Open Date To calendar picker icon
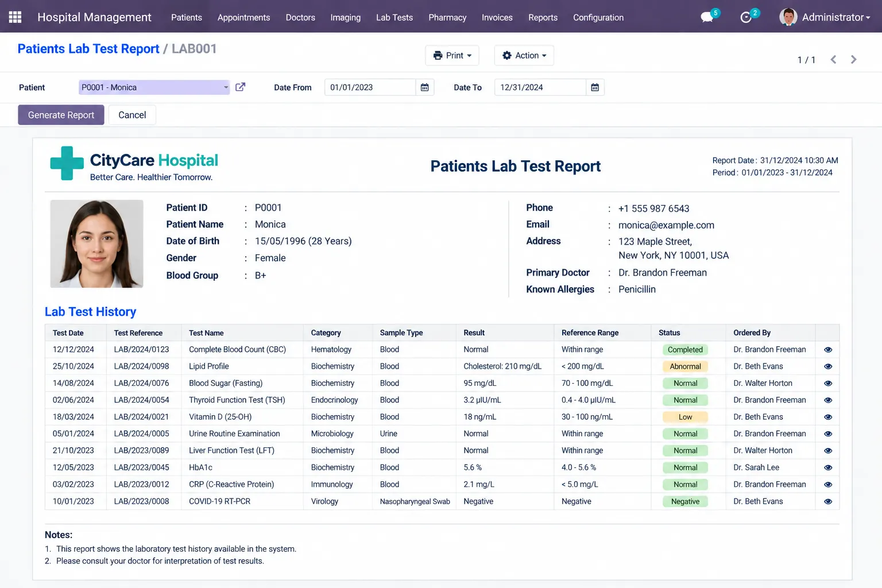The width and height of the screenshot is (882, 588). [x=595, y=87]
